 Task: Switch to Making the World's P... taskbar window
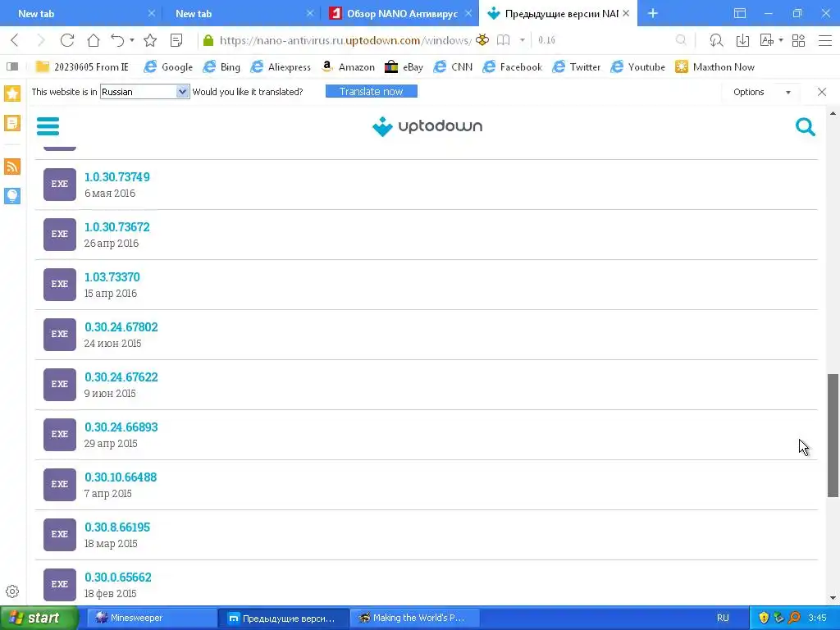tap(414, 618)
